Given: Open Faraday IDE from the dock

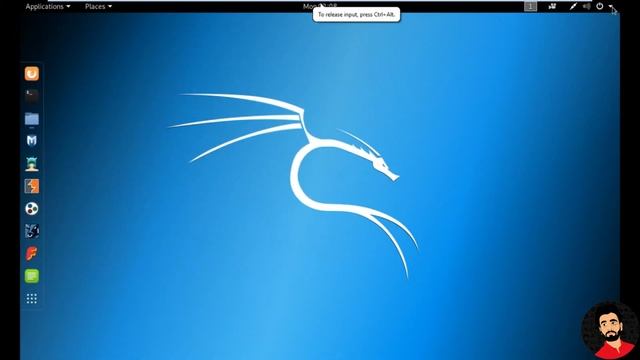Looking at the screenshot, I should 31,253.
